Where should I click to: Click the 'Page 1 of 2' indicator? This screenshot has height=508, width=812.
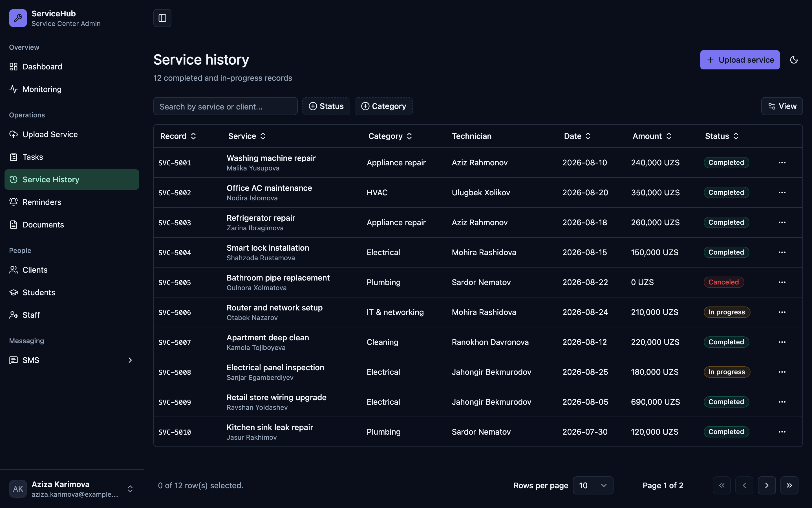(663, 485)
